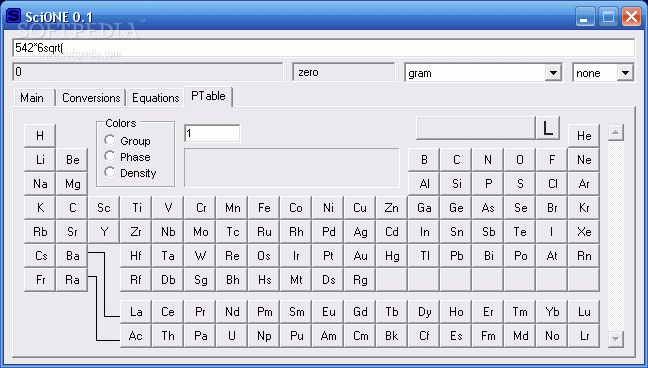Select the Sn element
This screenshot has width=648, height=368.
click(x=456, y=232)
